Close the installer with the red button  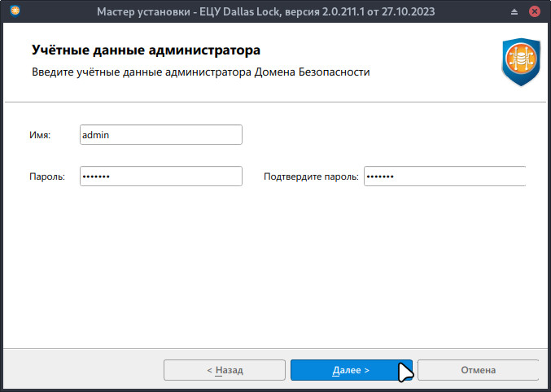click(x=535, y=12)
